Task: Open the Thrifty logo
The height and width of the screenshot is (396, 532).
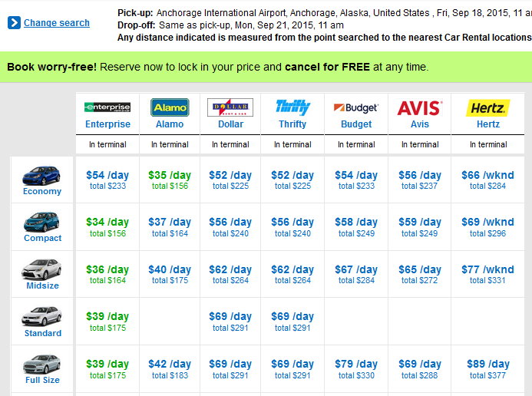Action: (x=292, y=107)
